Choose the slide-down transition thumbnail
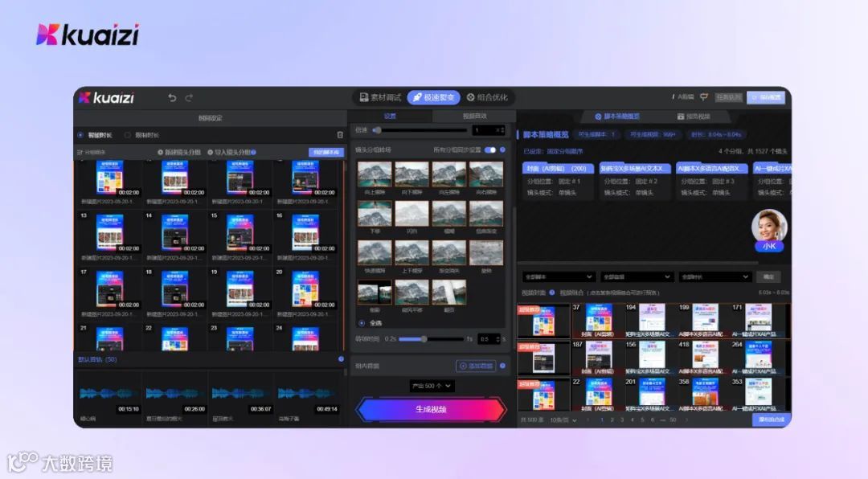The height and width of the screenshot is (479, 868). click(411, 175)
